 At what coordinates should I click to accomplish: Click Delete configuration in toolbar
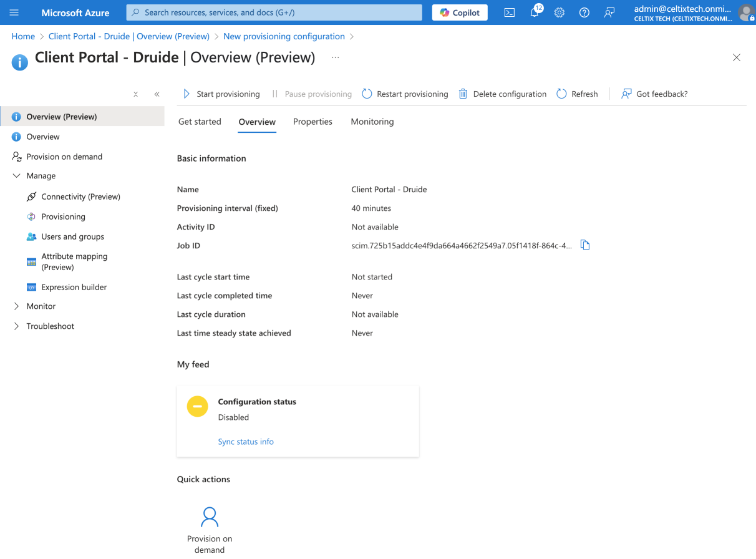pyautogui.click(x=503, y=94)
